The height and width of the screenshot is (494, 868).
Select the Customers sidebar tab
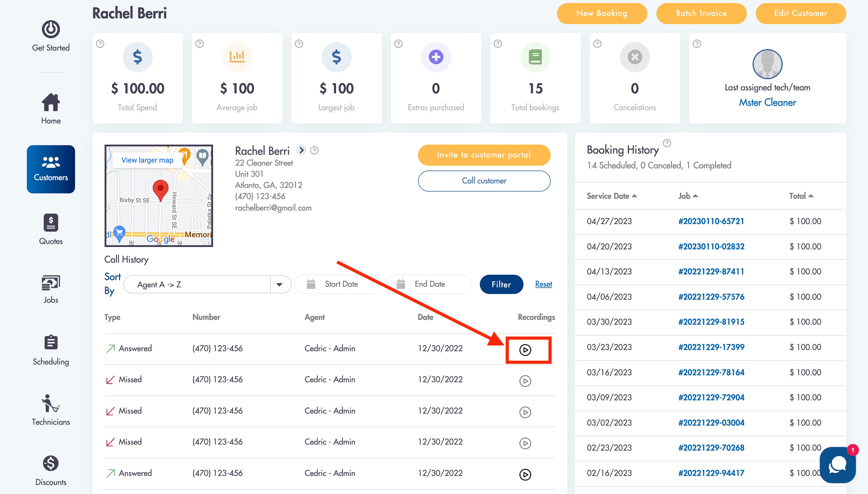pos(51,169)
